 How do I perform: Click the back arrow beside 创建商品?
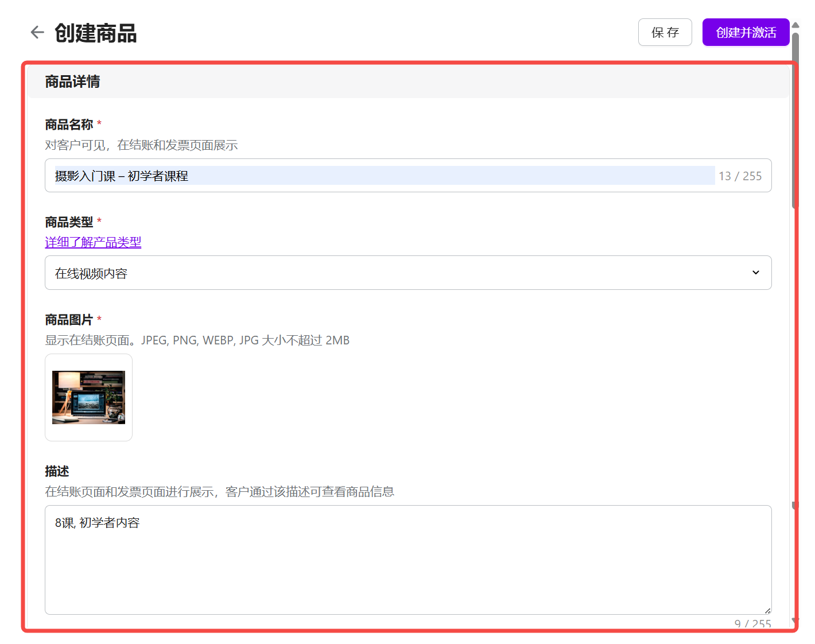tap(37, 32)
